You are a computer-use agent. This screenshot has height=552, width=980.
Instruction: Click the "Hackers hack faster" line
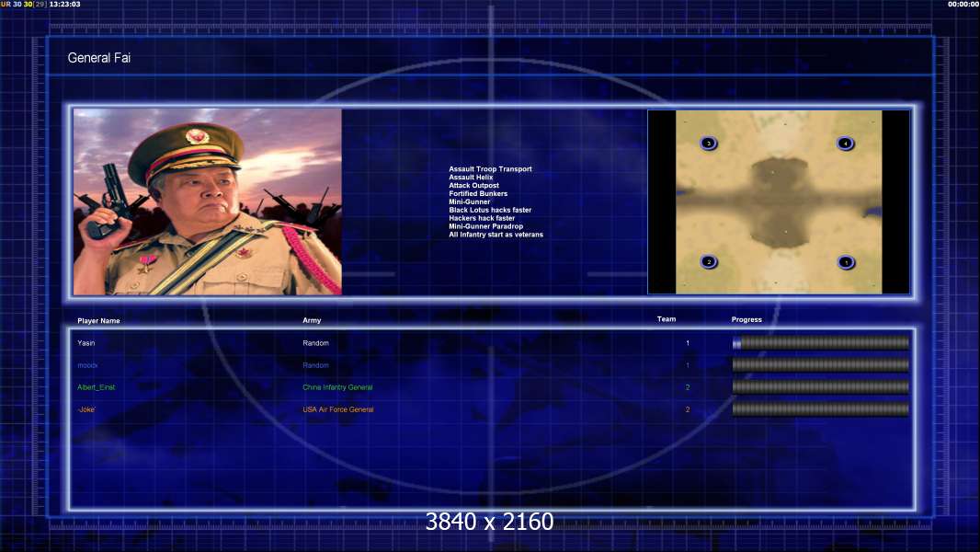pos(482,217)
